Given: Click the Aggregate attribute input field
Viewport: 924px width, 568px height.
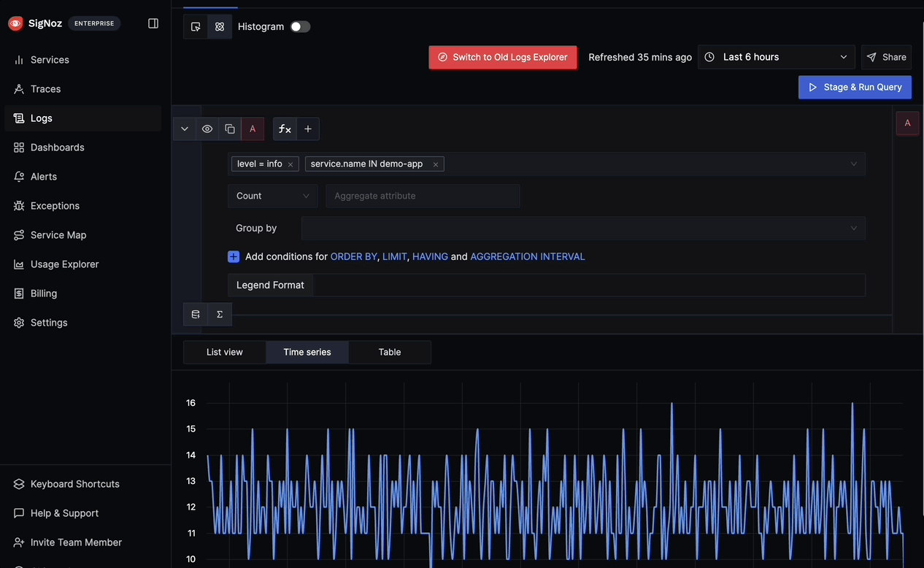Looking at the screenshot, I should [423, 196].
